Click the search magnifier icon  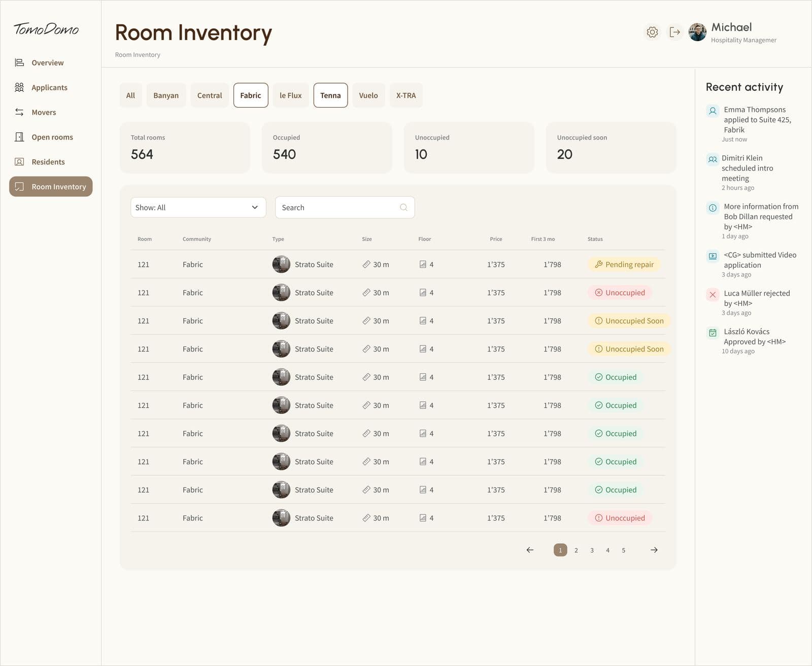click(403, 207)
